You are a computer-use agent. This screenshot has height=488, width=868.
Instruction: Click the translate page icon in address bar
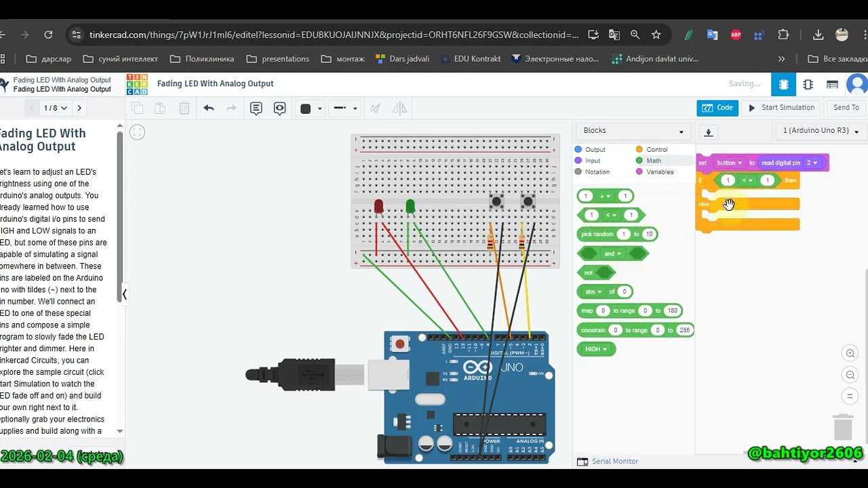tap(614, 35)
